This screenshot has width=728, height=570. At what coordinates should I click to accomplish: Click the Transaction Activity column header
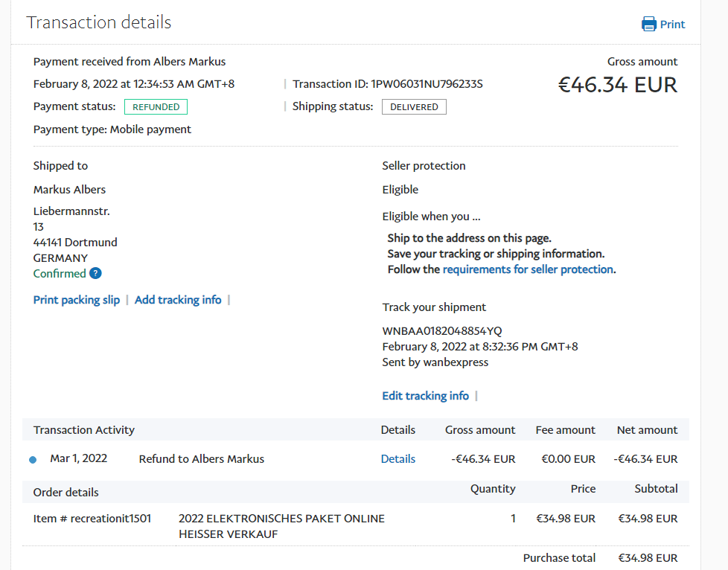pyautogui.click(x=84, y=430)
